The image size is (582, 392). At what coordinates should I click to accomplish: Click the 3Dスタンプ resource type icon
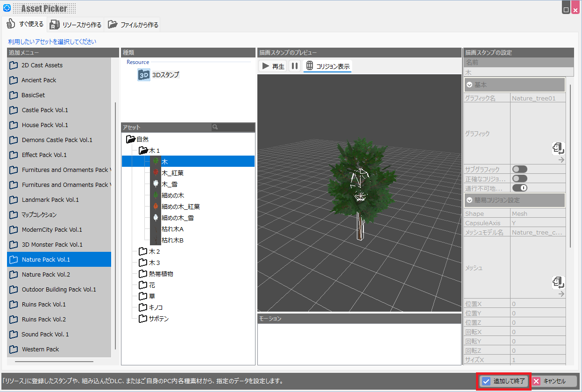pos(143,75)
